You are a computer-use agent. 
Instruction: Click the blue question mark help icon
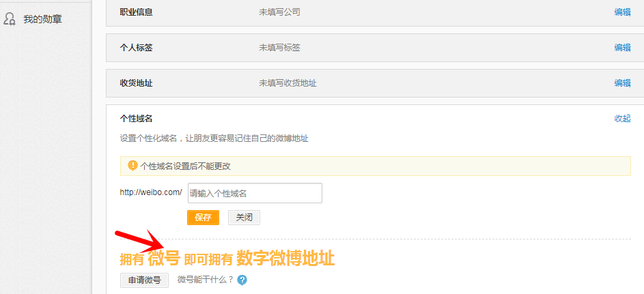(242, 280)
